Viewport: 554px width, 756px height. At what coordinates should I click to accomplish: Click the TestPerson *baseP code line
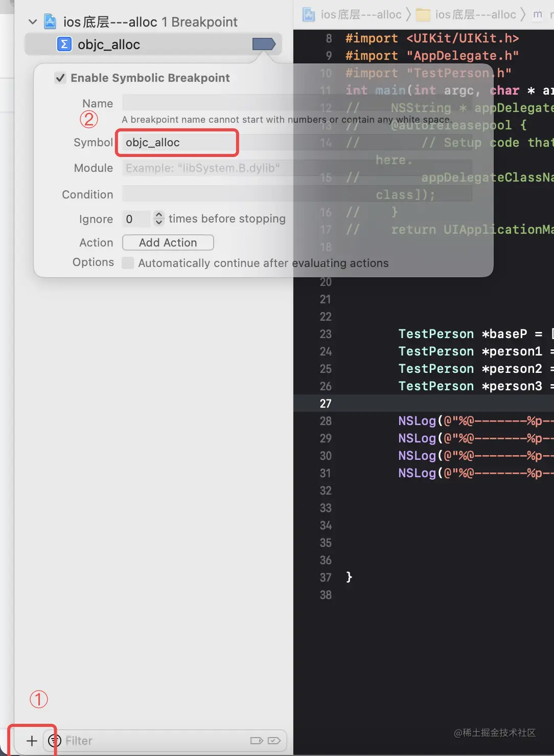pyautogui.click(x=475, y=334)
